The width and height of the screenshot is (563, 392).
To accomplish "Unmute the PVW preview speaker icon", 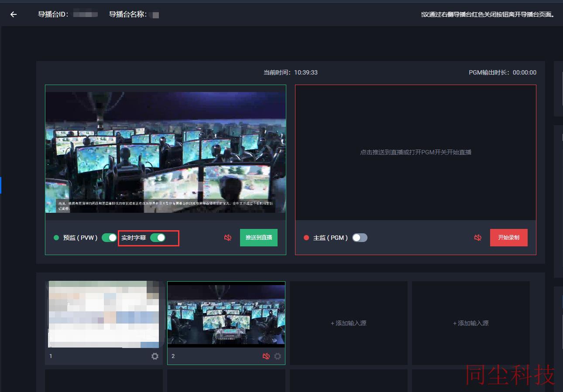I will click(x=228, y=238).
